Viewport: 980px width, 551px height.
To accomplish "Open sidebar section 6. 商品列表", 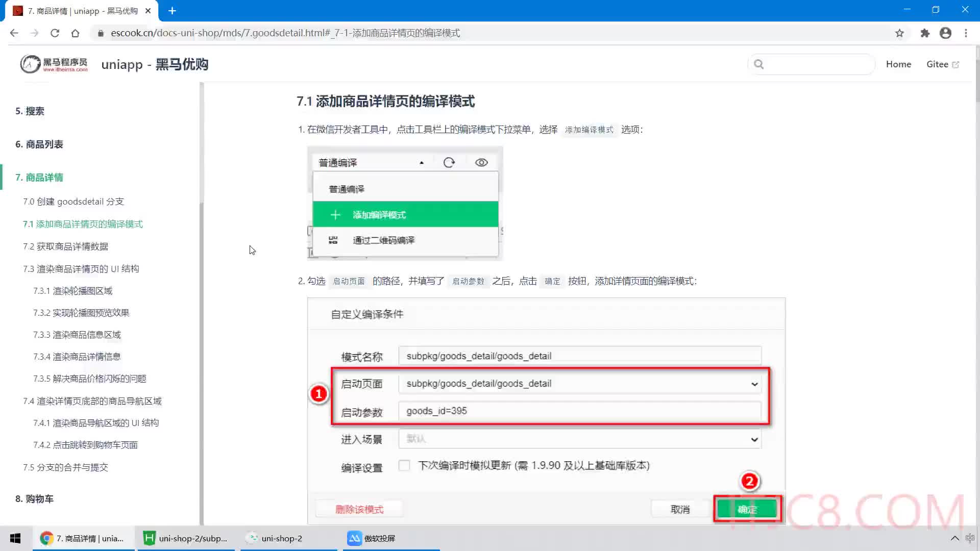I will click(39, 144).
